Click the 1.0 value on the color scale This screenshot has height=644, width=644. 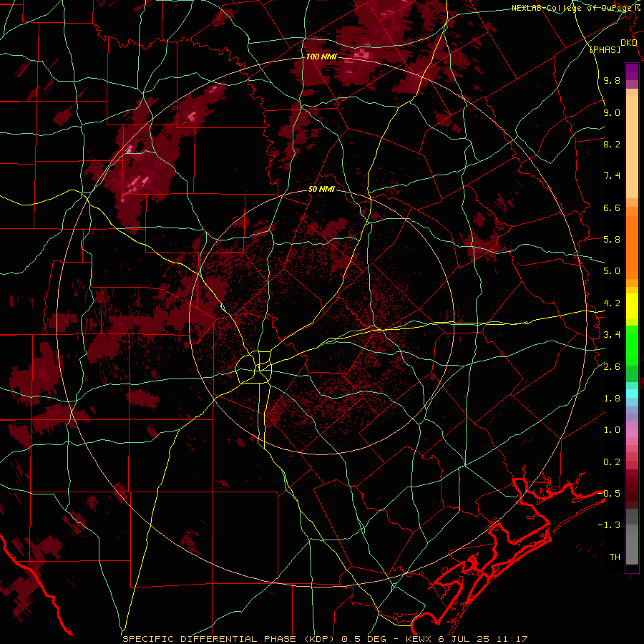click(x=612, y=430)
